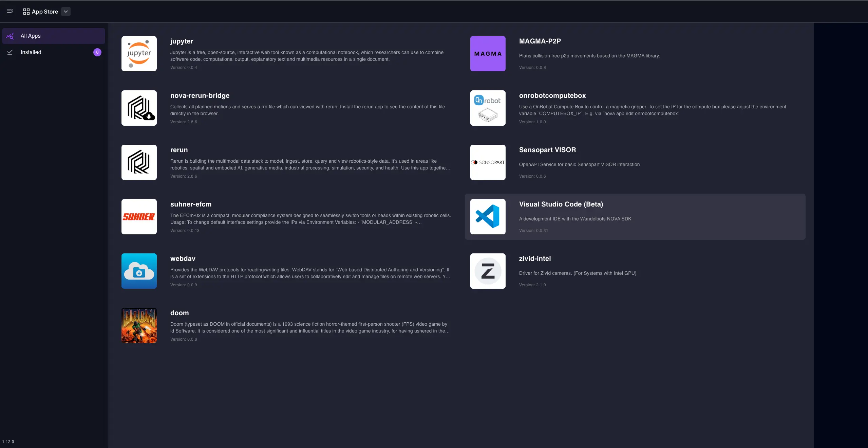
Task: Open the webdav cloud icon
Action: [x=139, y=271]
